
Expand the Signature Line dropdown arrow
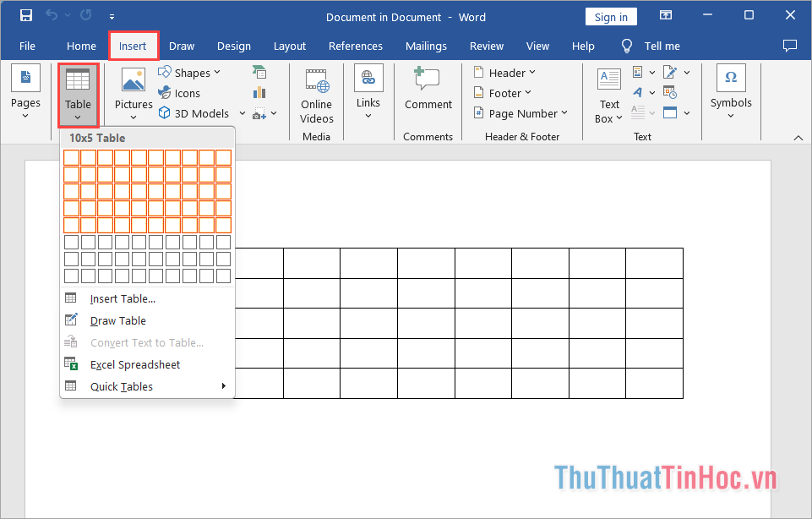pos(687,72)
